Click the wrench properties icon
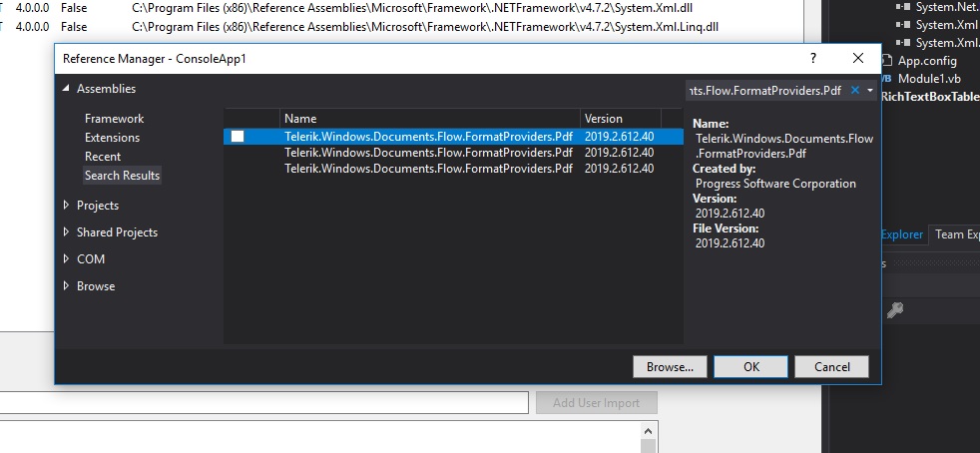The height and width of the screenshot is (453, 980). [x=895, y=310]
